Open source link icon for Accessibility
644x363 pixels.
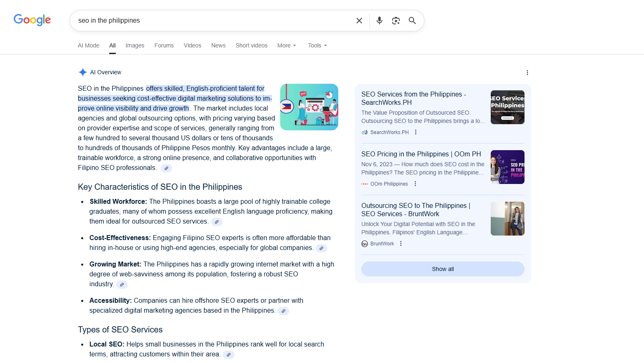coord(283,311)
